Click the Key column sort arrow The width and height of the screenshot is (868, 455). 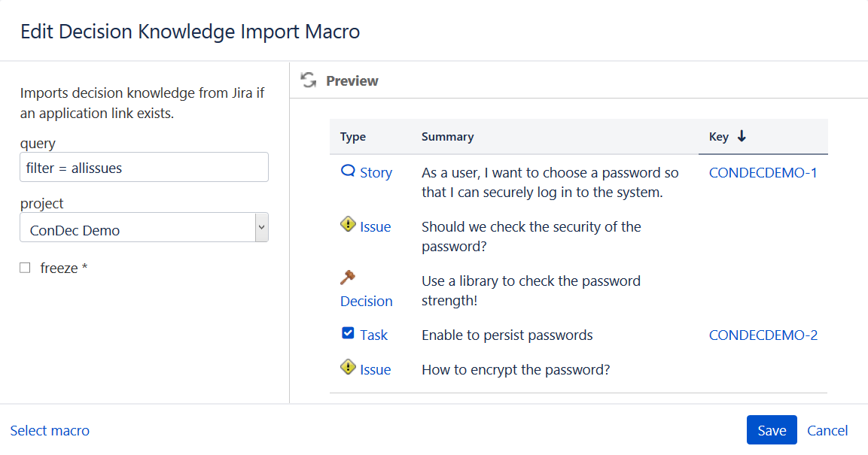tap(742, 136)
